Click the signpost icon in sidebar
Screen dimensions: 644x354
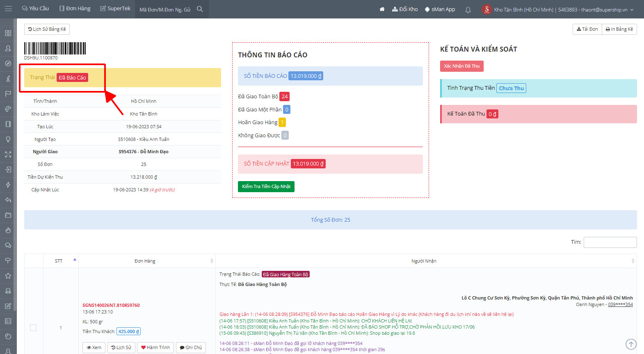(8, 261)
